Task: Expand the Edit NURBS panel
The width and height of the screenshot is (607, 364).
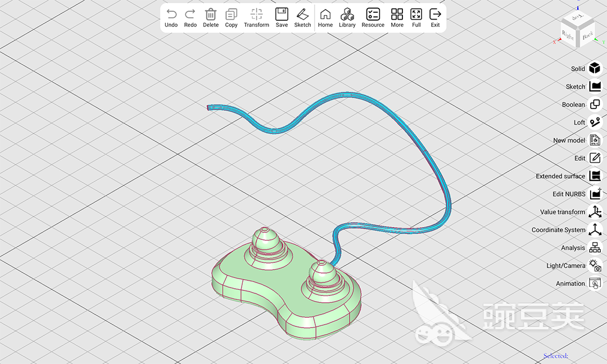Action: click(x=595, y=194)
